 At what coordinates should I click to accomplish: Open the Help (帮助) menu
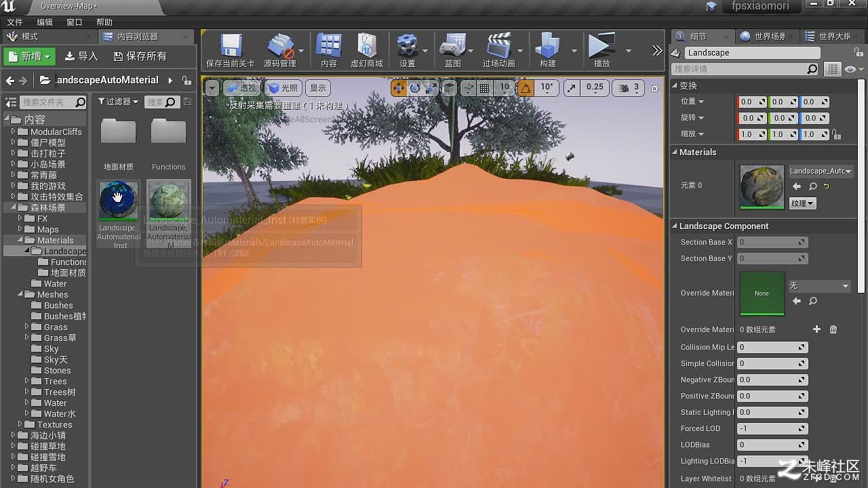coord(104,22)
